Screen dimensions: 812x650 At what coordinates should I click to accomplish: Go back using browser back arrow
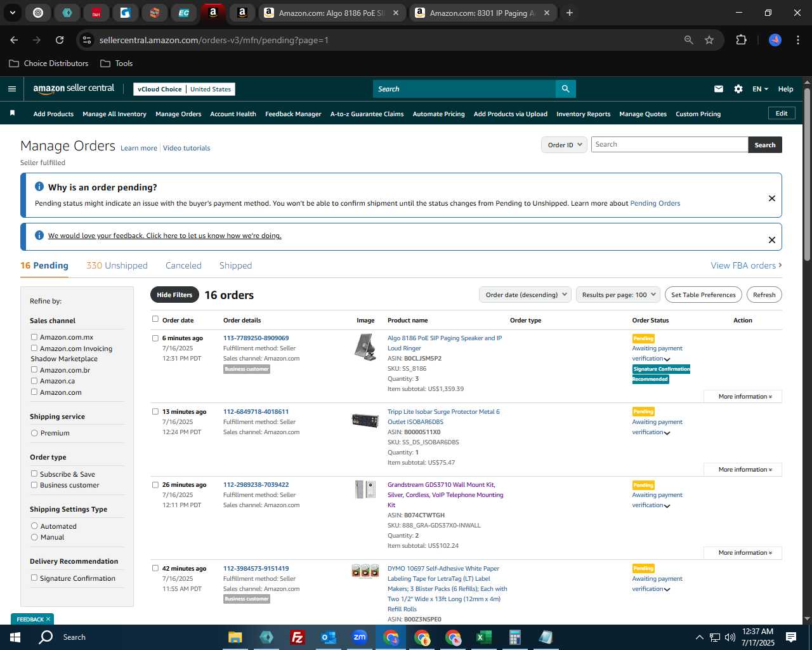tap(14, 40)
